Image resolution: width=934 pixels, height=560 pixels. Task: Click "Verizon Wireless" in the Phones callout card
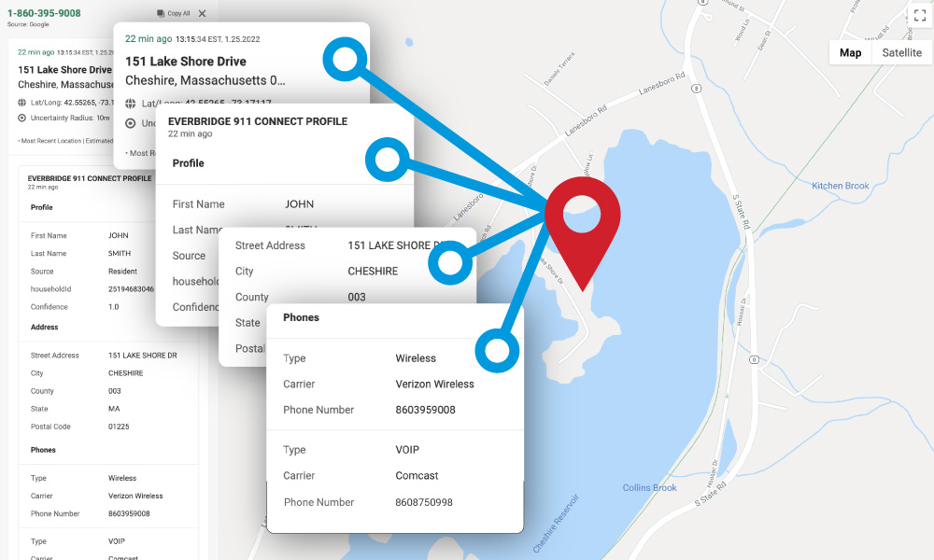point(435,384)
